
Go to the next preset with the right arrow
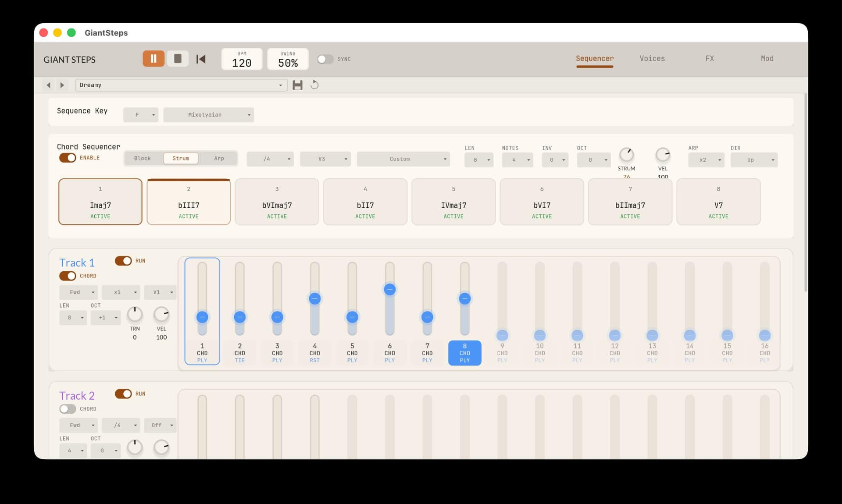(62, 85)
